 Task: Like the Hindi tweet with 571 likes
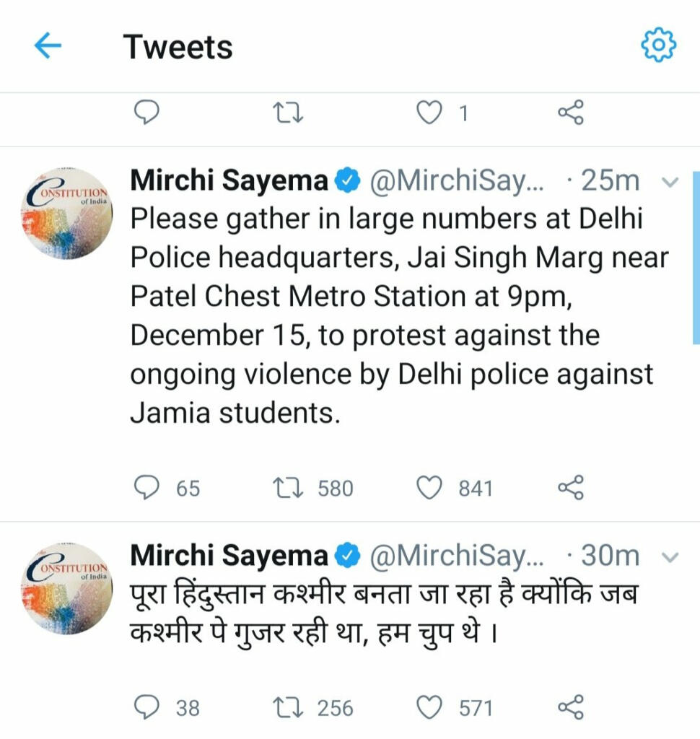(429, 707)
